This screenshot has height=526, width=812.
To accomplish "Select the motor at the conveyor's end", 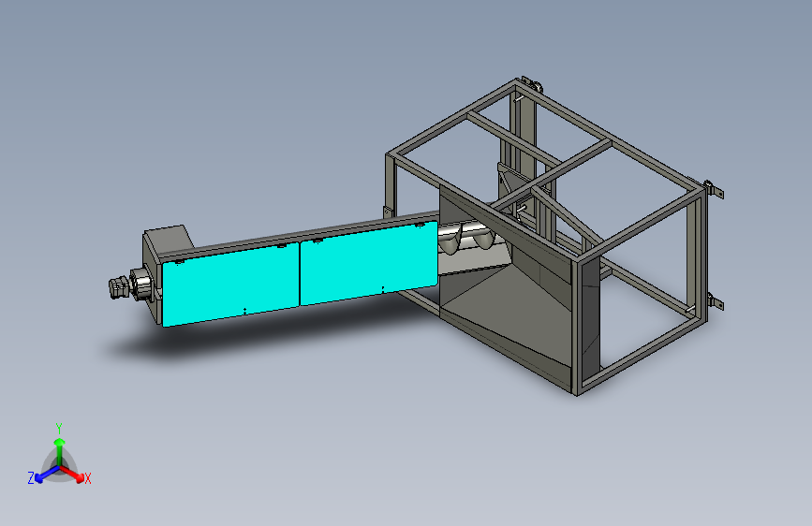I will tap(129, 285).
